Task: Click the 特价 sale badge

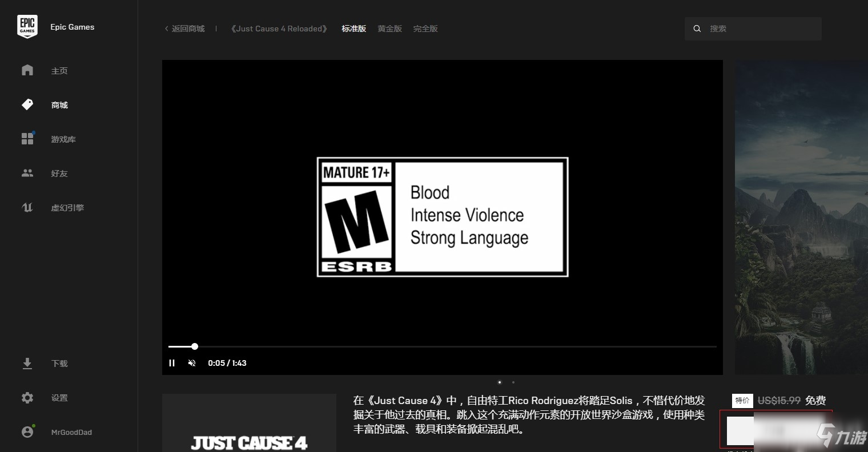Action: click(x=743, y=401)
